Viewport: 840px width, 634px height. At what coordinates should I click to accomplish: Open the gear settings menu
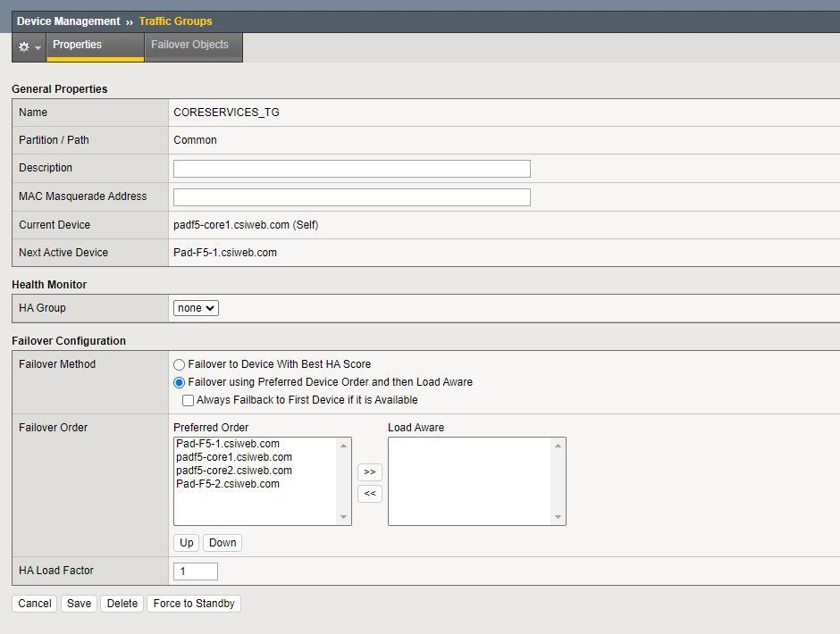(x=29, y=46)
